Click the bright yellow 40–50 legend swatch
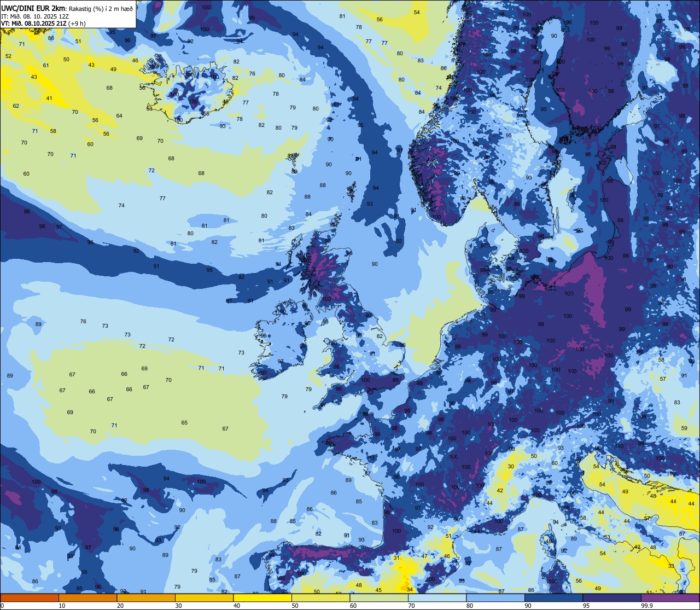 point(262,597)
